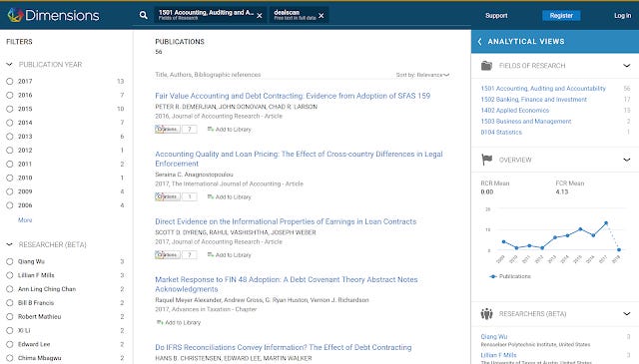Collapse the Publication Year filter section
The image size is (639, 364).
[9, 65]
